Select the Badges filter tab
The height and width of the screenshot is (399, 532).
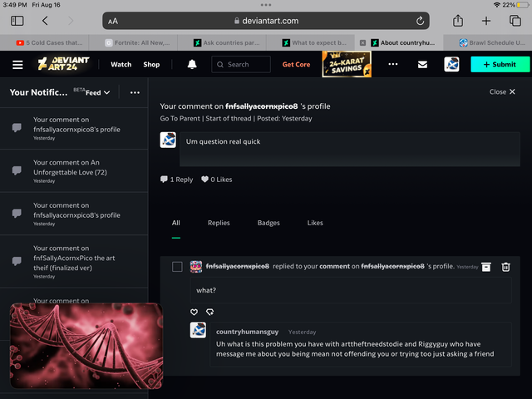(268, 223)
